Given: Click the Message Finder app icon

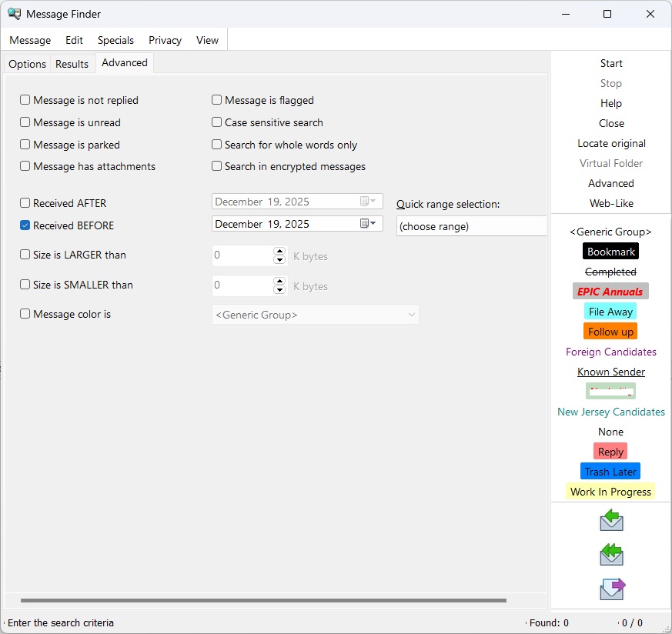Looking at the screenshot, I should (14, 14).
